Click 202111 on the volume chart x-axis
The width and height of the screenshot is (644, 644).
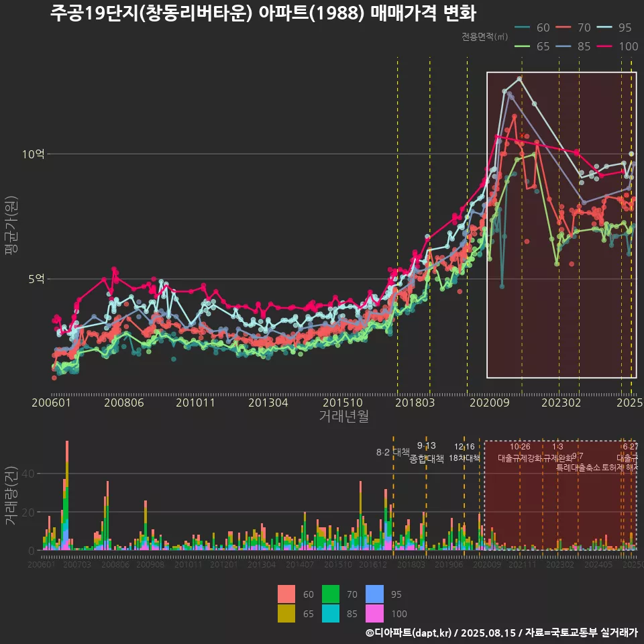[523, 564]
